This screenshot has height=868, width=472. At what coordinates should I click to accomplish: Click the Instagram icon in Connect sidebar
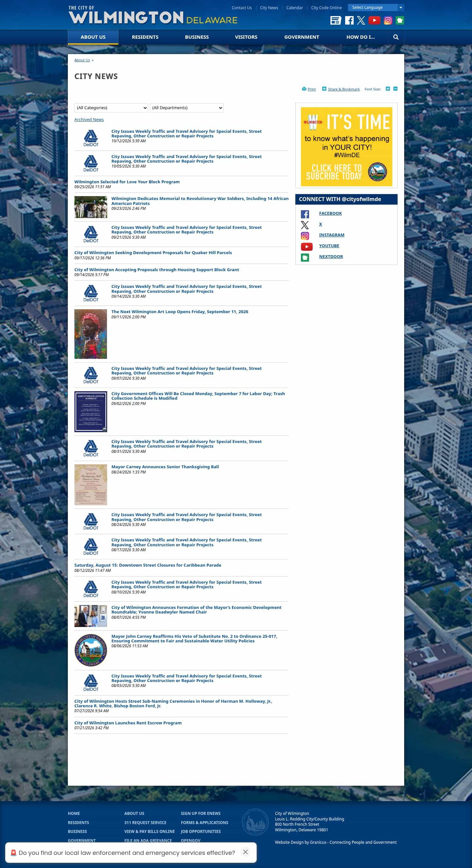point(305,235)
